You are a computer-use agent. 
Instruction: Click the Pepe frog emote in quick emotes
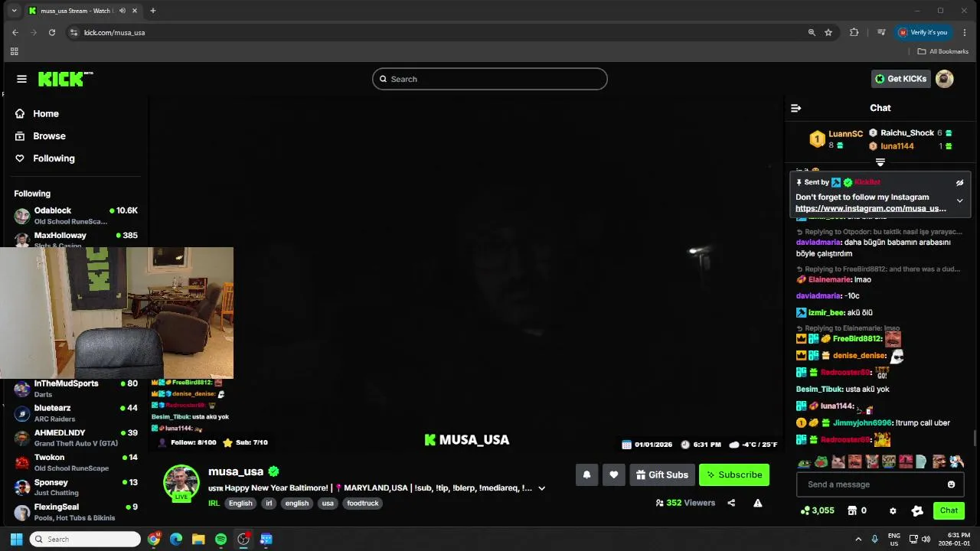tap(821, 461)
